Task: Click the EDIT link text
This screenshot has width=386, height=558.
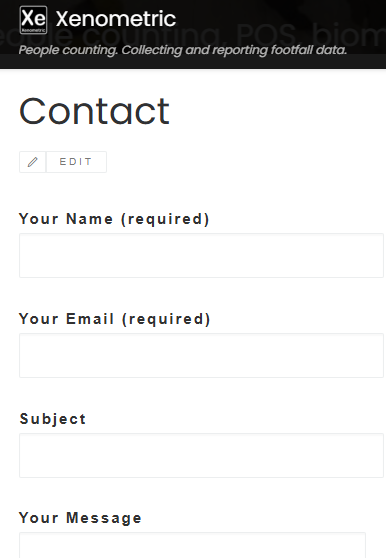Action: 76,162
